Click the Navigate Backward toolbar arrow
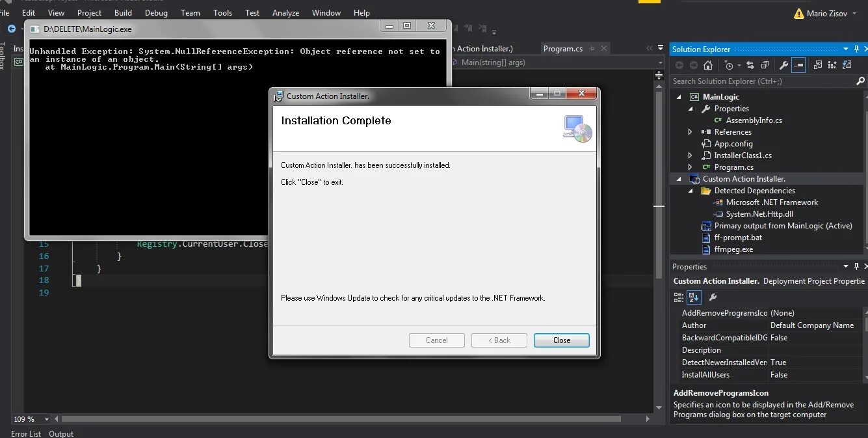The width and height of the screenshot is (868, 438). coord(12,29)
